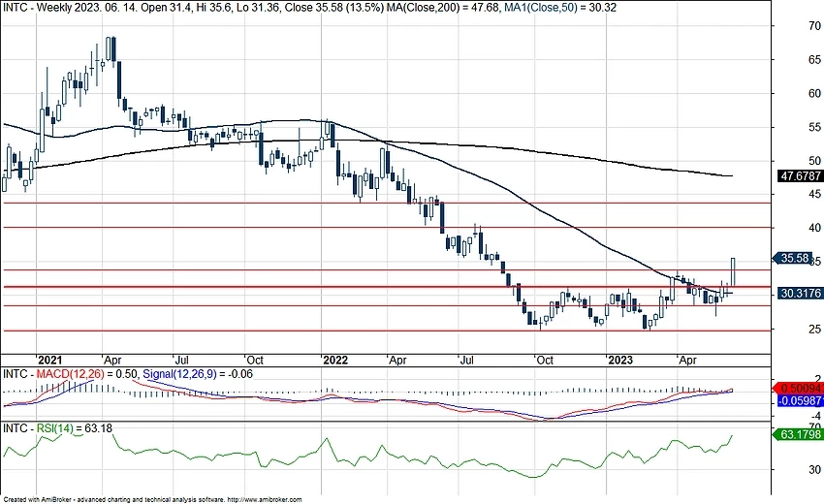This screenshot has width=824, height=504.
Task: Click the 25 price axis label
Action: tap(815, 329)
